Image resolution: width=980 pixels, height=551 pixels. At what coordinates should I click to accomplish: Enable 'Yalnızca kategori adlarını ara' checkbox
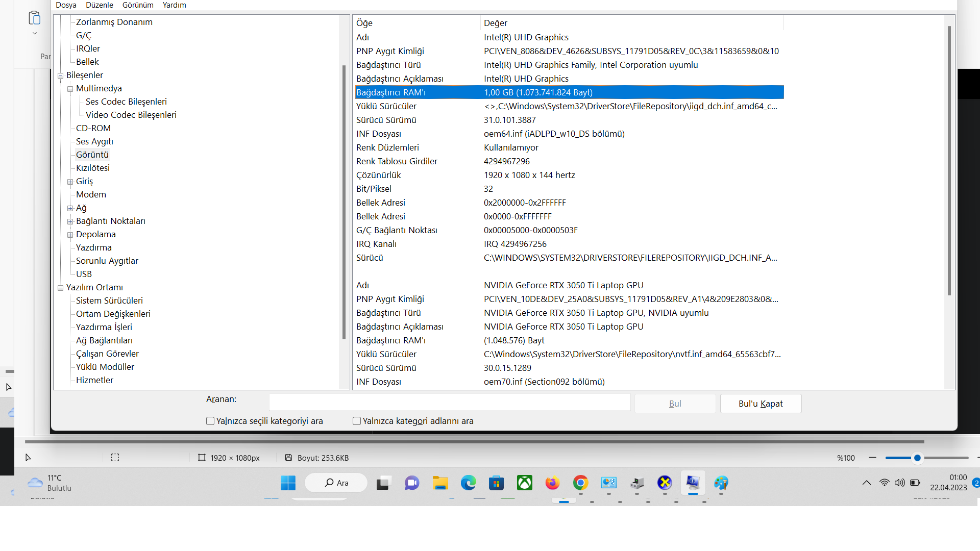357,421
